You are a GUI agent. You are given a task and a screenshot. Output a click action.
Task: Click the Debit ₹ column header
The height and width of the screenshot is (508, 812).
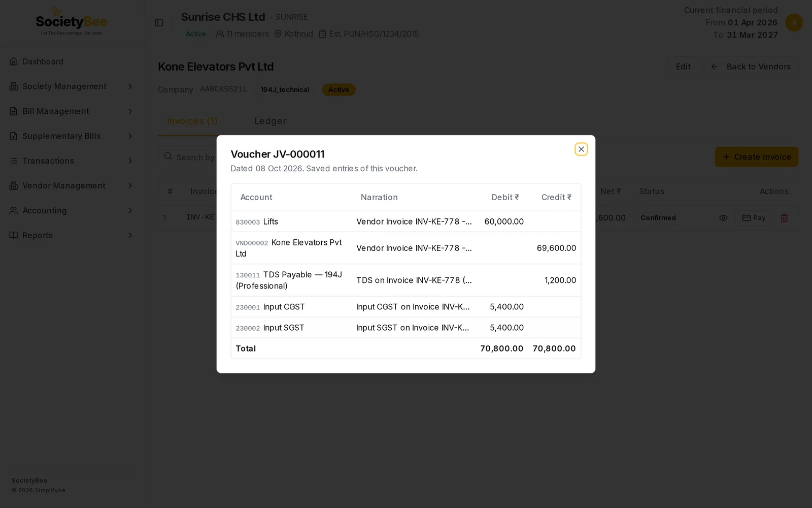[x=505, y=197]
